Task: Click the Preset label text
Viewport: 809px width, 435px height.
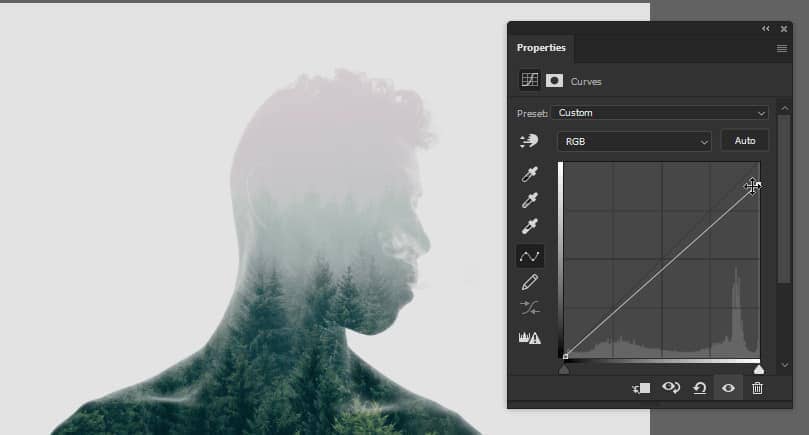Action: pyautogui.click(x=532, y=114)
